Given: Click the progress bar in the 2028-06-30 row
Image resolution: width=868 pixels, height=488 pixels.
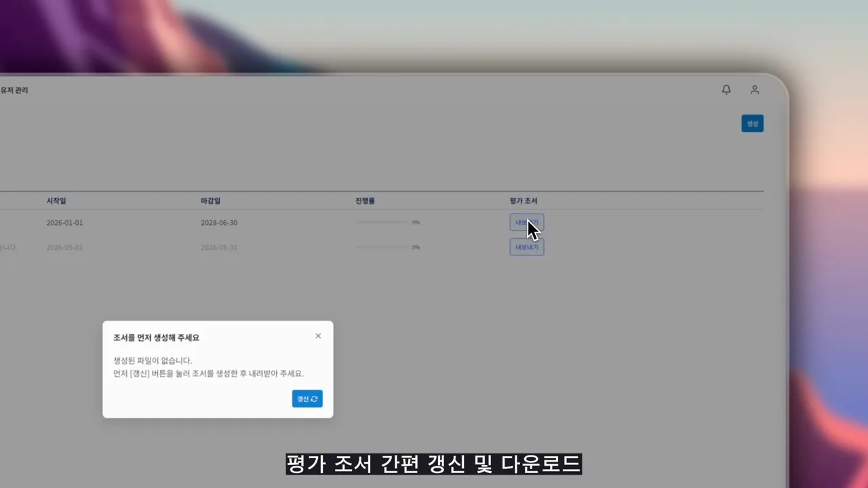Looking at the screenshot, I should pyautogui.click(x=382, y=222).
